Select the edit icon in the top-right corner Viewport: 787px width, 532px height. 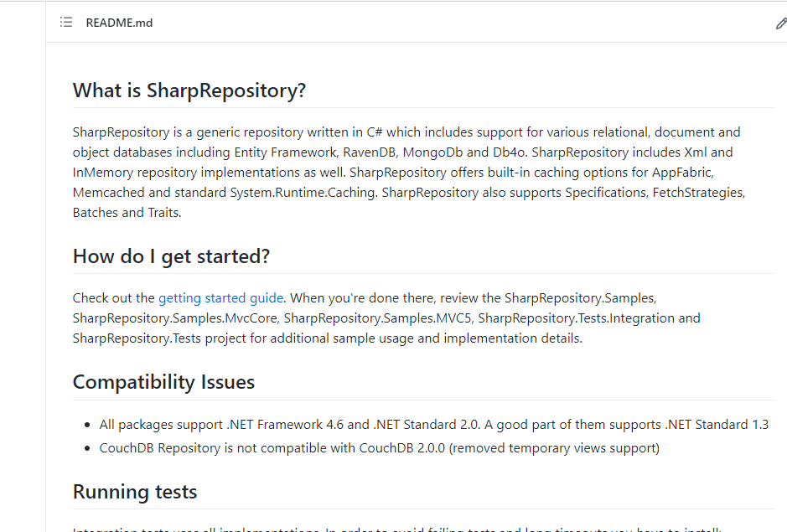[780, 23]
